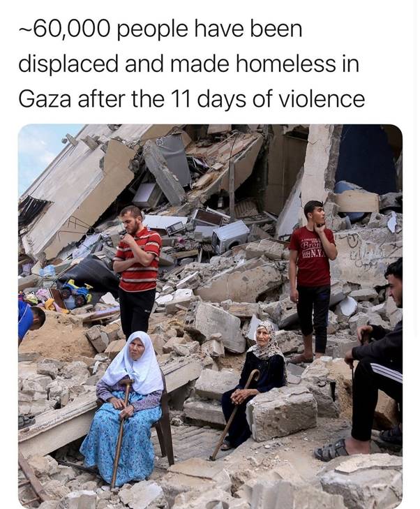Click the tweet text starting with ~60,000 people
420x509 pixels.
click(x=192, y=64)
